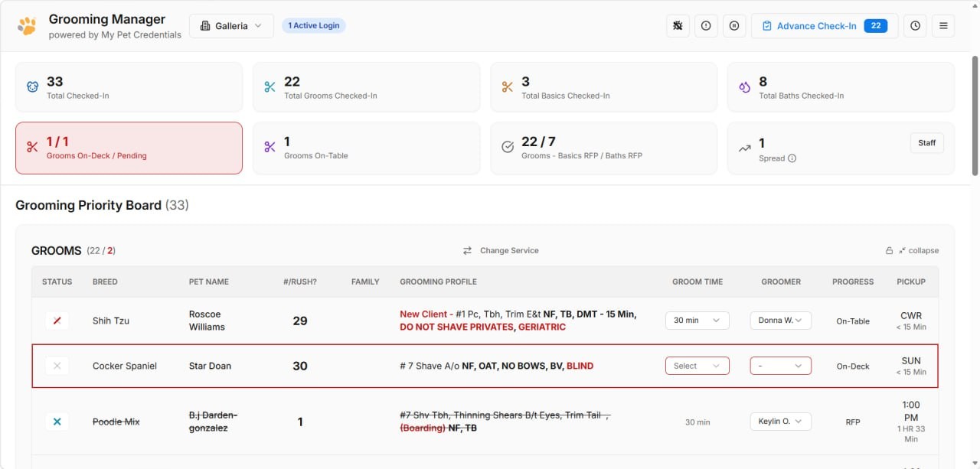This screenshot has width=980, height=469.
Task: Click the pause circle icon button
Action: pyautogui.click(x=733, y=25)
